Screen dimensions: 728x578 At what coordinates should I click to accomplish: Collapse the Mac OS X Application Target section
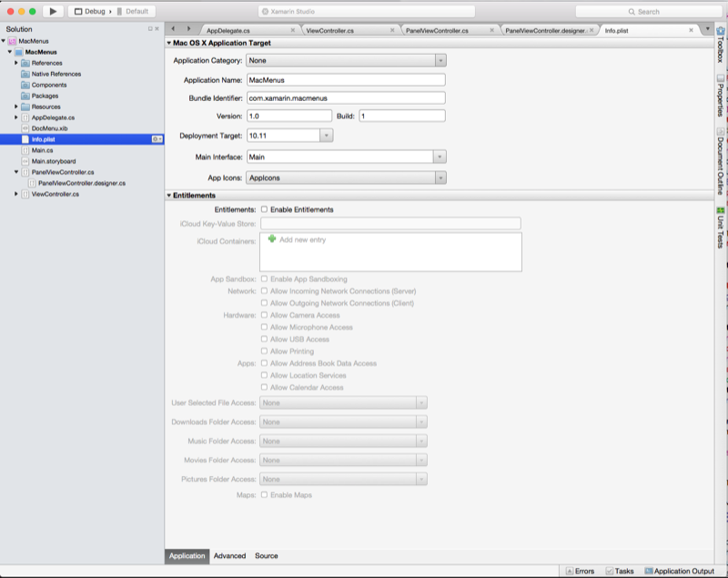167,40
